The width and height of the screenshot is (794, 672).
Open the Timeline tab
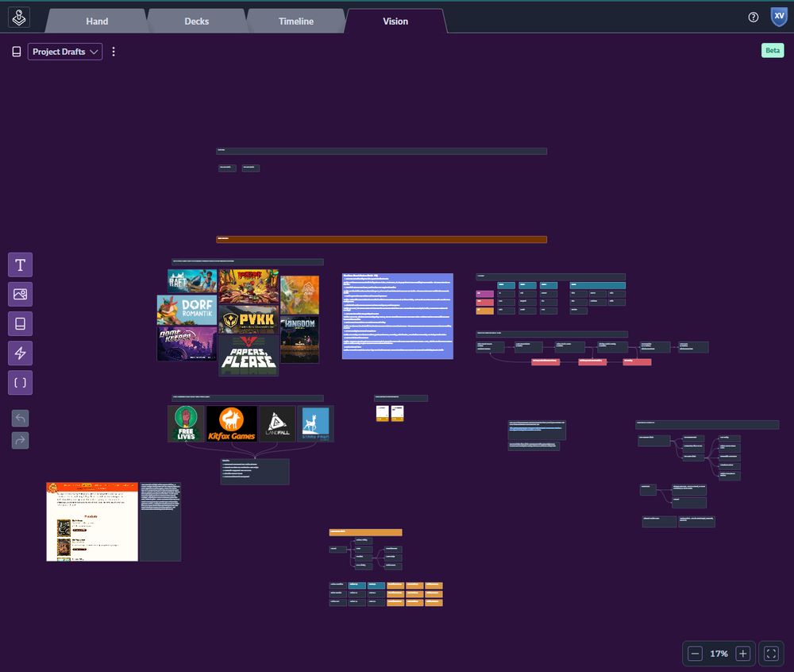pyautogui.click(x=296, y=21)
